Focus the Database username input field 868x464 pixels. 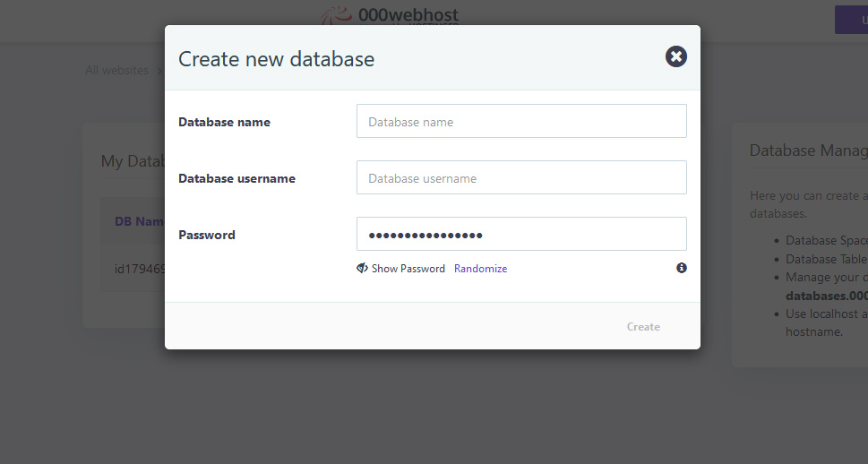[521, 177]
